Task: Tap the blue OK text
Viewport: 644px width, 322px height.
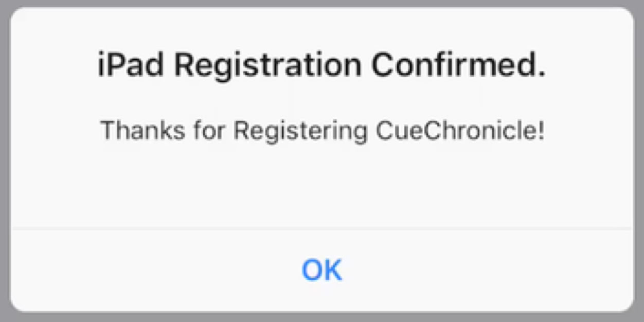Action: [321, 270]
